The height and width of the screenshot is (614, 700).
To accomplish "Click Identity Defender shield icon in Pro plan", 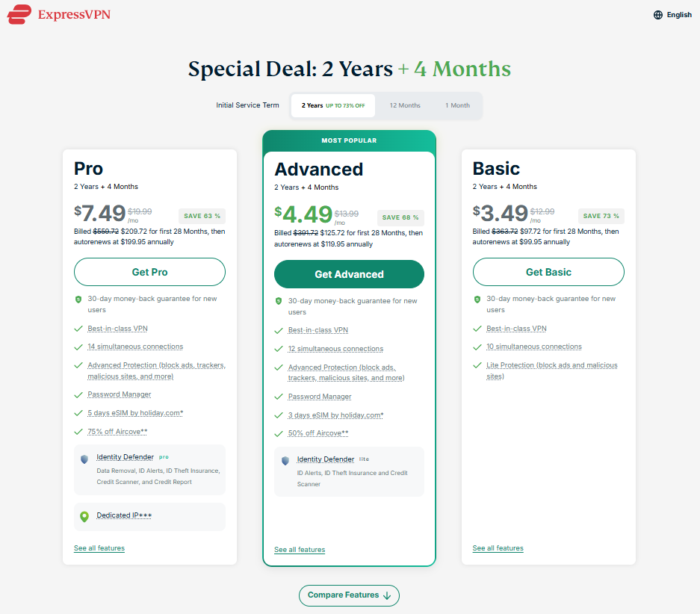I will 84,459.
